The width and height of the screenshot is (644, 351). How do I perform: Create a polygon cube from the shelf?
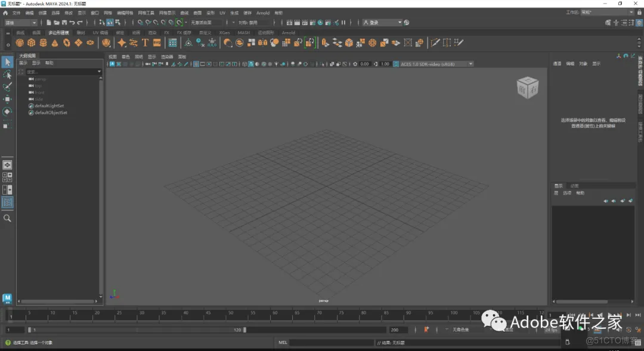click(31, 43)
